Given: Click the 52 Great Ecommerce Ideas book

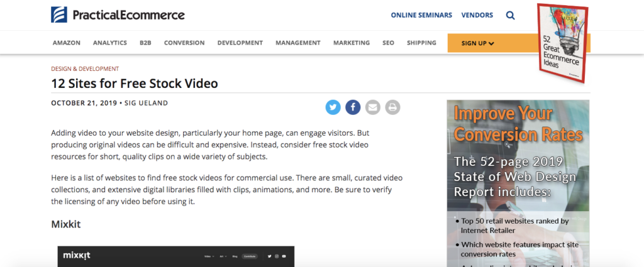Looking at the screenshot, I should [563, 42].
